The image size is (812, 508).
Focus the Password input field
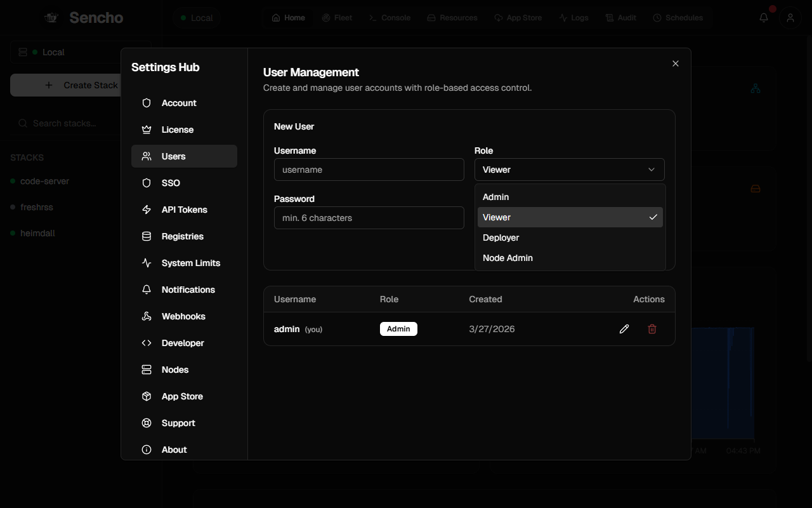tap(369, 218)
